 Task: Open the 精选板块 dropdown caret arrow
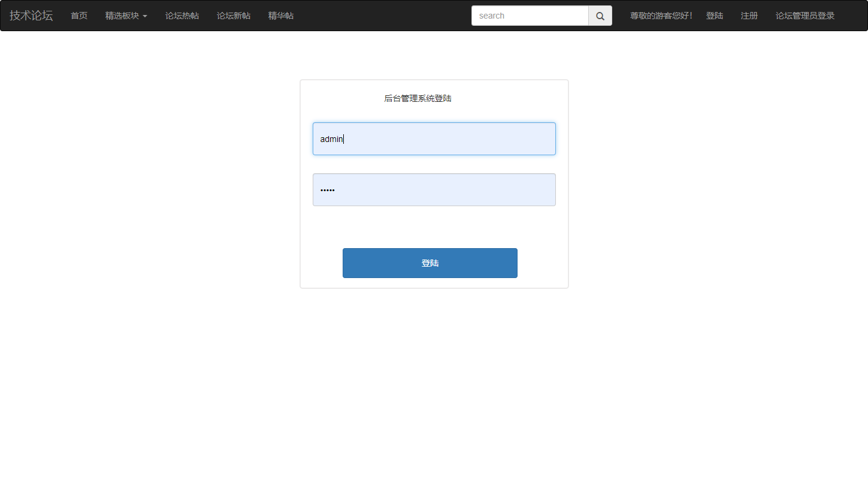tap(146, 17)
